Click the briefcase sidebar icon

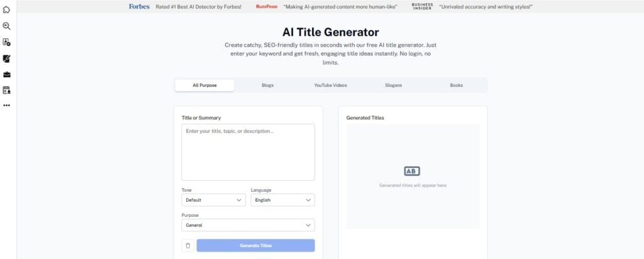[x=7, y=74]
